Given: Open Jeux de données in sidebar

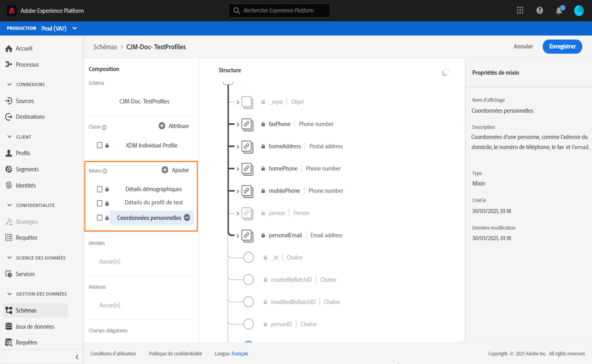Looking at the screenshot, I should pos(35,326).
